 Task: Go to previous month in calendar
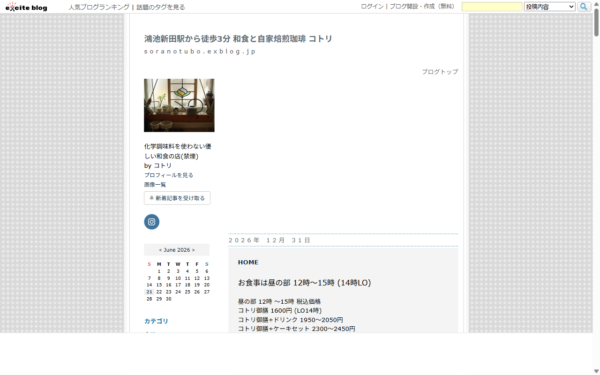coord(160,250)
